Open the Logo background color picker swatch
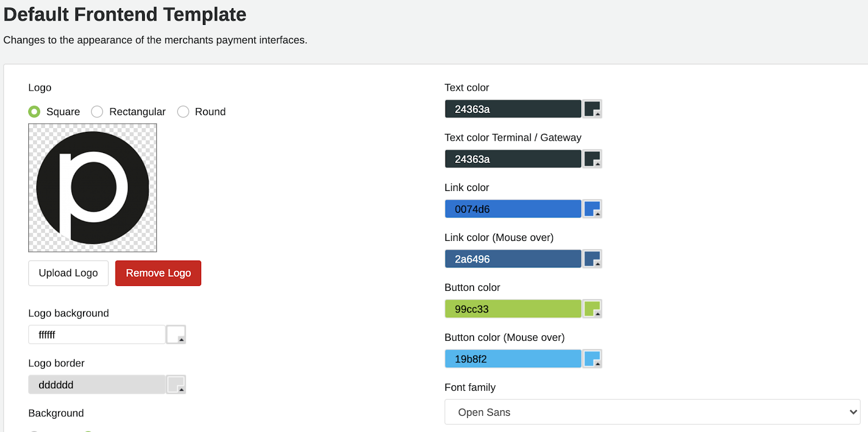This screenshot has width=868, height=432. coord(176,335)
